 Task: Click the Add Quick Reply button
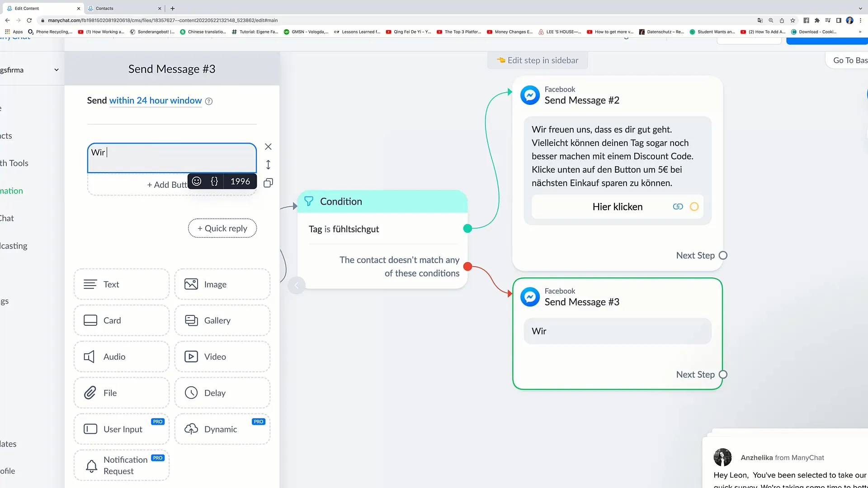click(222, 228)
